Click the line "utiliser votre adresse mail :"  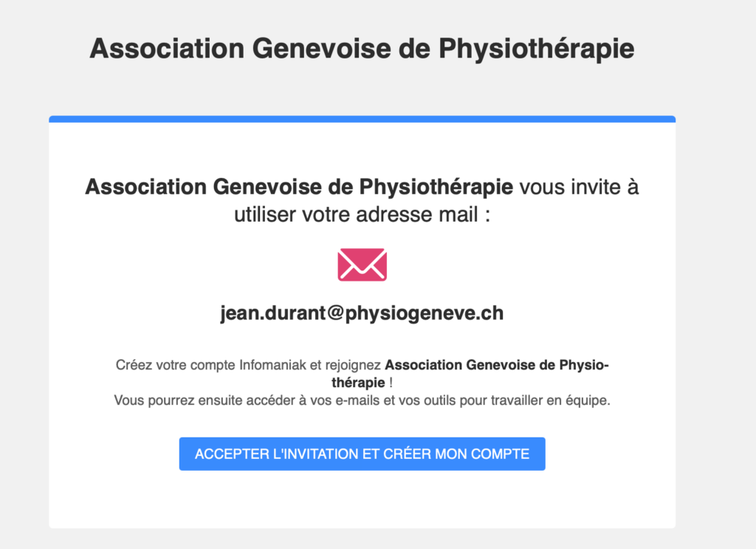point(362,215)
